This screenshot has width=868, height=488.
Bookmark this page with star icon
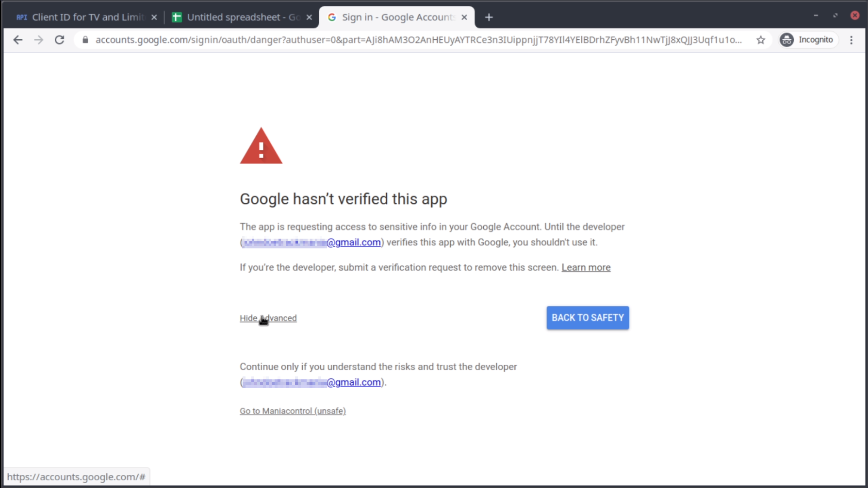pos(760,40)
